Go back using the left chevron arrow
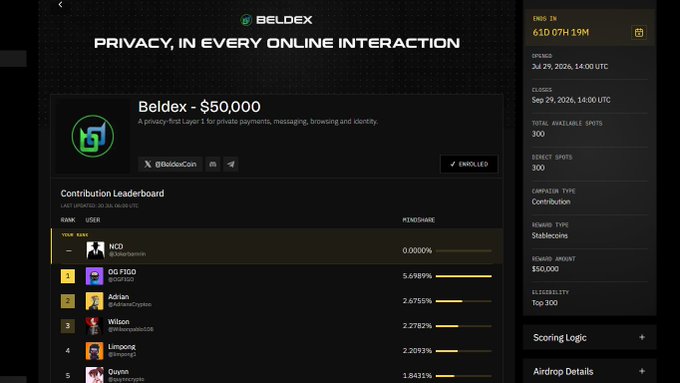The width and height of the screenshot is (680, 383). click(x=60, y=4)
